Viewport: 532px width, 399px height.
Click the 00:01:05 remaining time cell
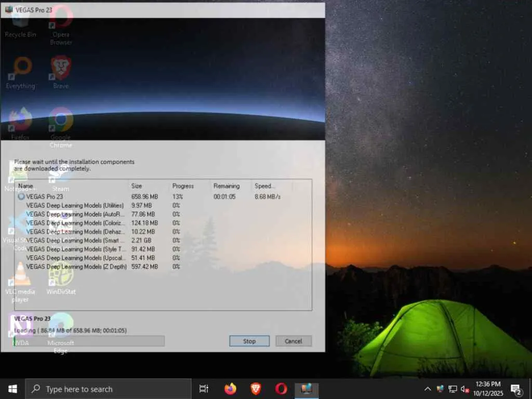[224, 196]
